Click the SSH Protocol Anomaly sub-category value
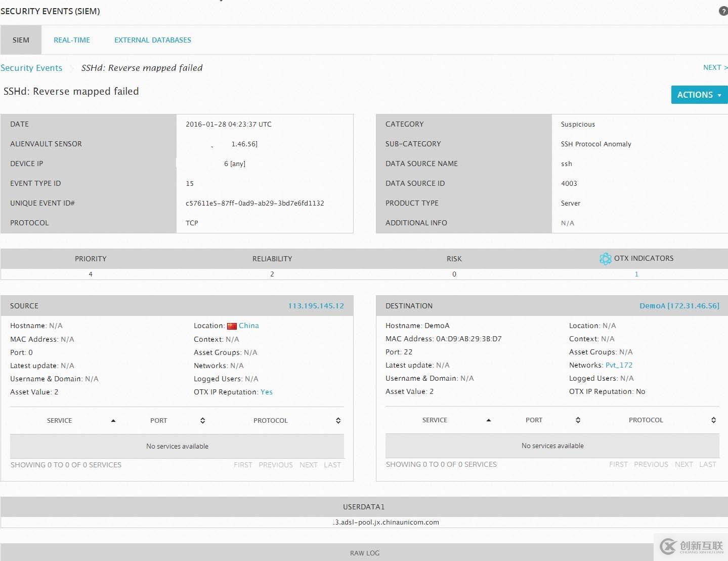728x561 pixels. coord(596,144)
